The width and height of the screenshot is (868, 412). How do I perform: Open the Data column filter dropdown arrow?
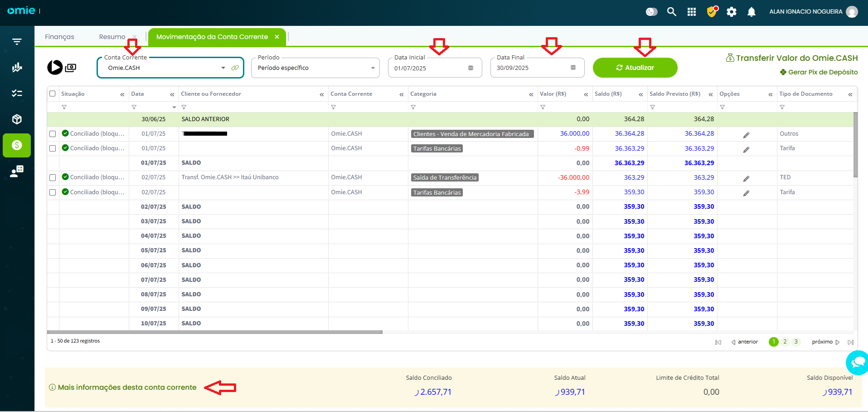tap(174, 108)
